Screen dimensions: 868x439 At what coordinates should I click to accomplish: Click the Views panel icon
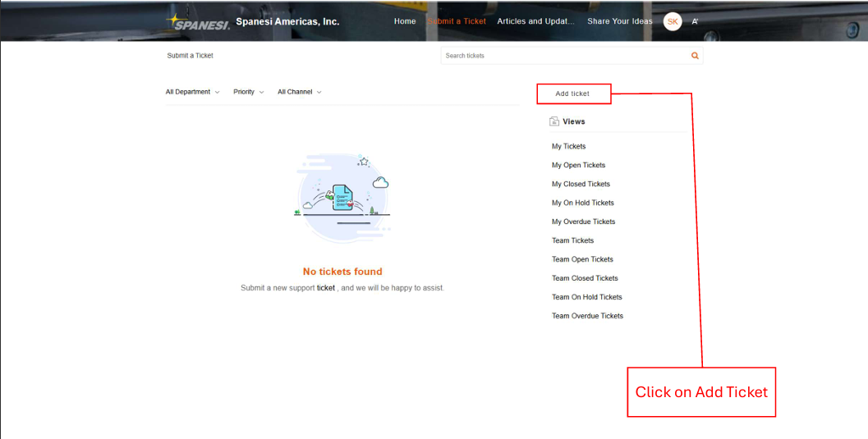(554, 121)
